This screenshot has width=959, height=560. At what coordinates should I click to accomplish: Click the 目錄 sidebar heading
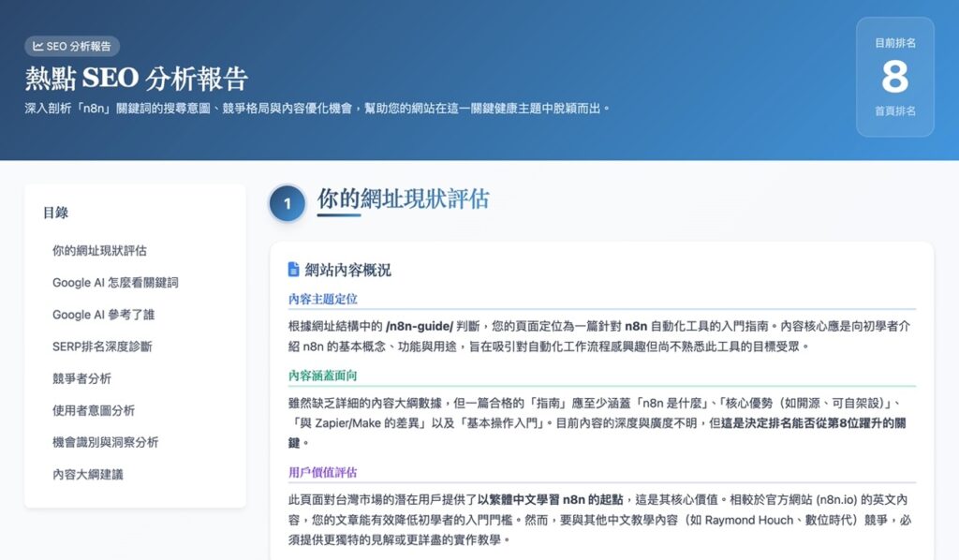(x=55, y=213)
